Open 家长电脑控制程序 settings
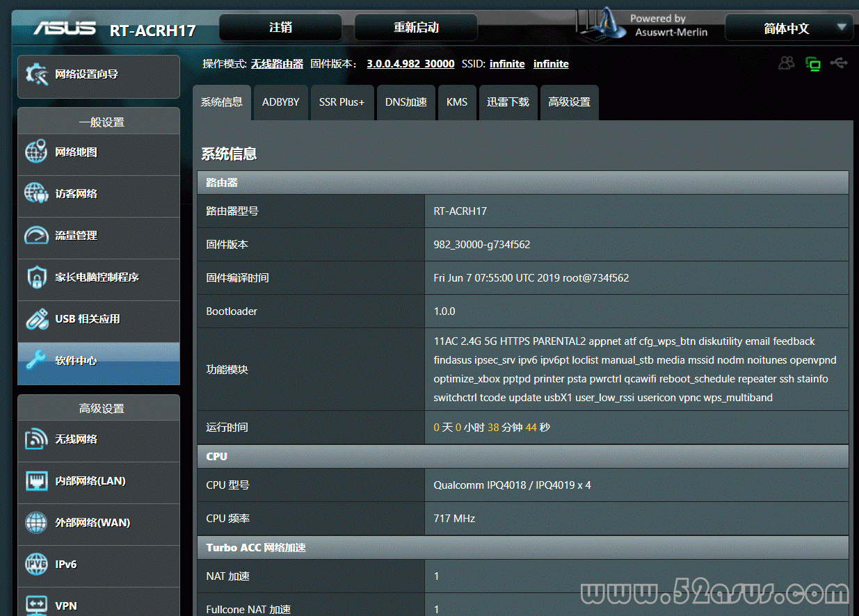 [99, 279]
